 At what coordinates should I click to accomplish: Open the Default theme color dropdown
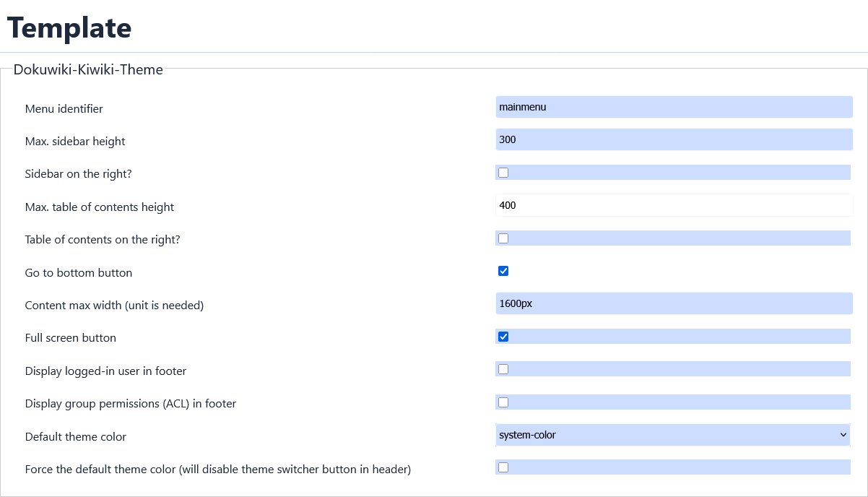(x=672, y=435)
